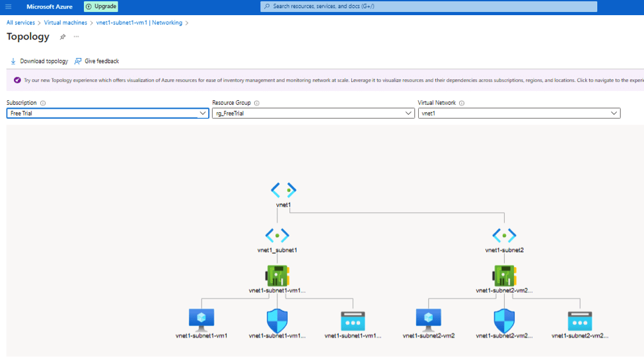The width and height of the screenshot is (644, 357).
Task: Select the vnet1-subnet1-vm1 virtual machine icon
Action: tap(201, 319)
